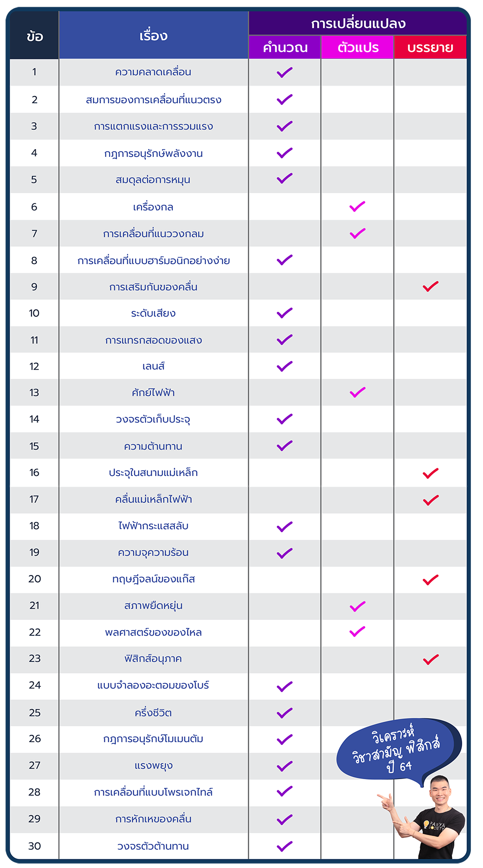Click the red checkmark for การเสริมกันของคลื่น
The image size is (483, 868).
[x=430, y=286]
